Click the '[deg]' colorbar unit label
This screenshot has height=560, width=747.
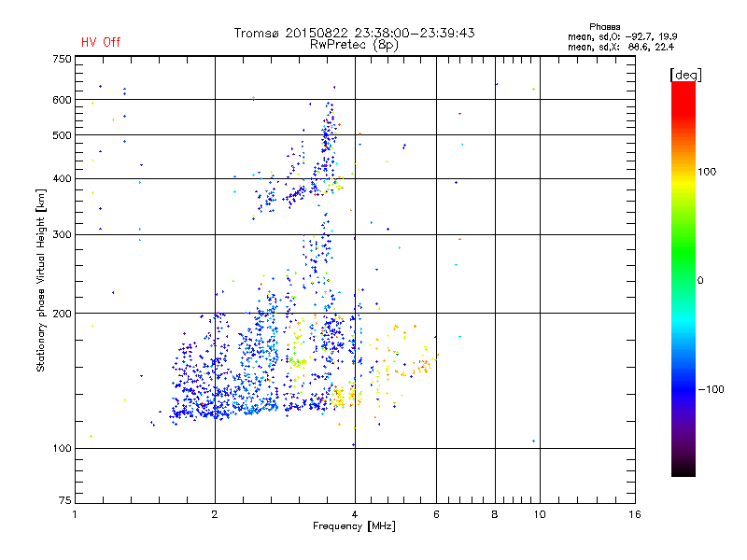685,75
